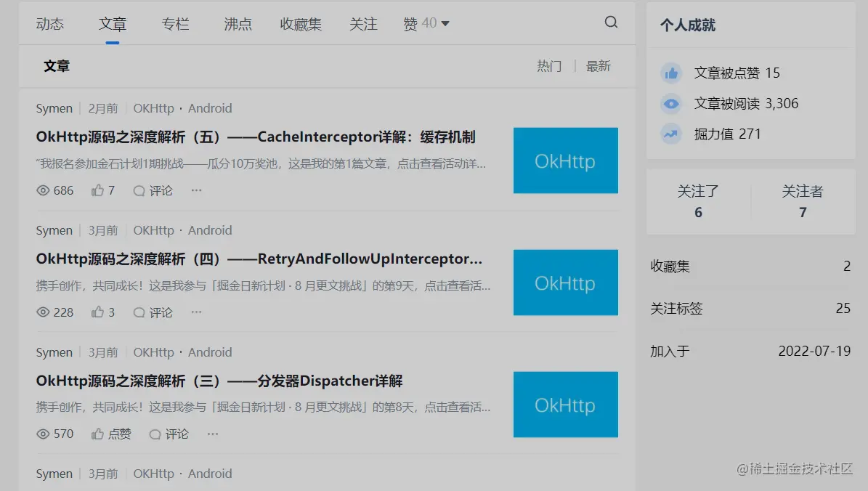Click the eye view-count icon on CacheInterceptor article
The image size is (868, 491).
pyautogui.click(x=44, y=190)
